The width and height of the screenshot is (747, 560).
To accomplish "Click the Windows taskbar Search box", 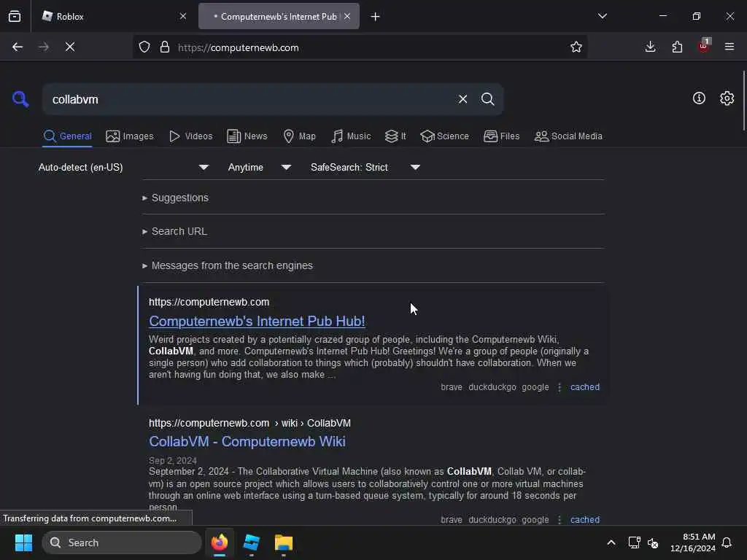I will pyautogui.click(x=122, y=542).
